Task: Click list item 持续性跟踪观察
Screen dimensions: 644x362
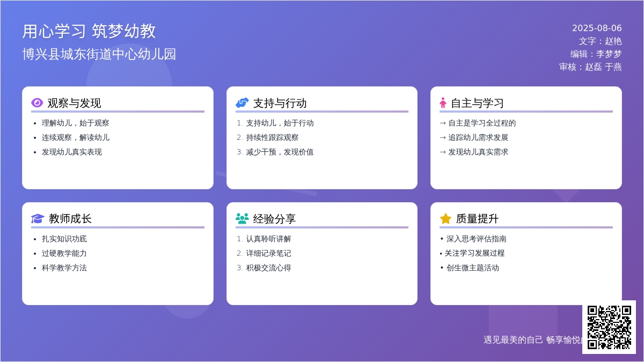Action: click(272, 137)
